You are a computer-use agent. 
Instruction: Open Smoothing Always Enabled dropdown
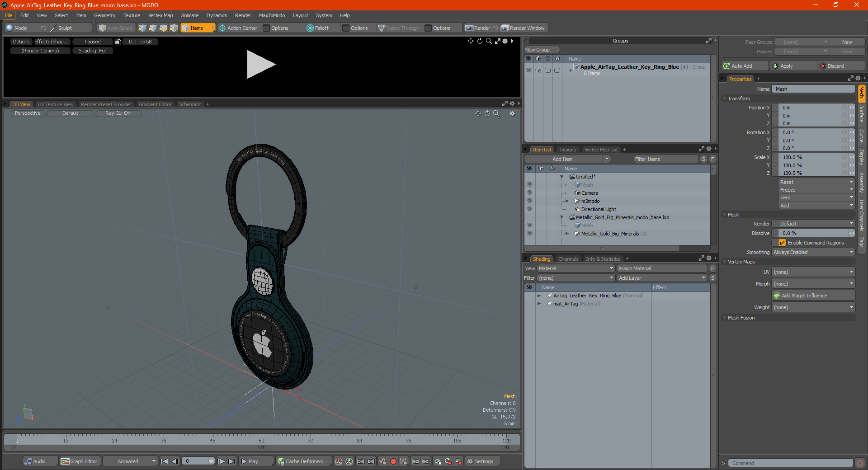(813, 252)
